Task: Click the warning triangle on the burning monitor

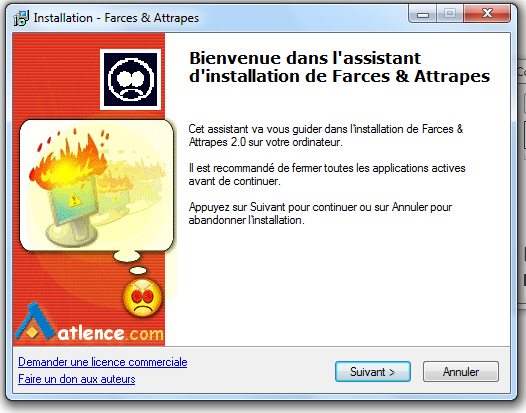Action: click(74, 201)
